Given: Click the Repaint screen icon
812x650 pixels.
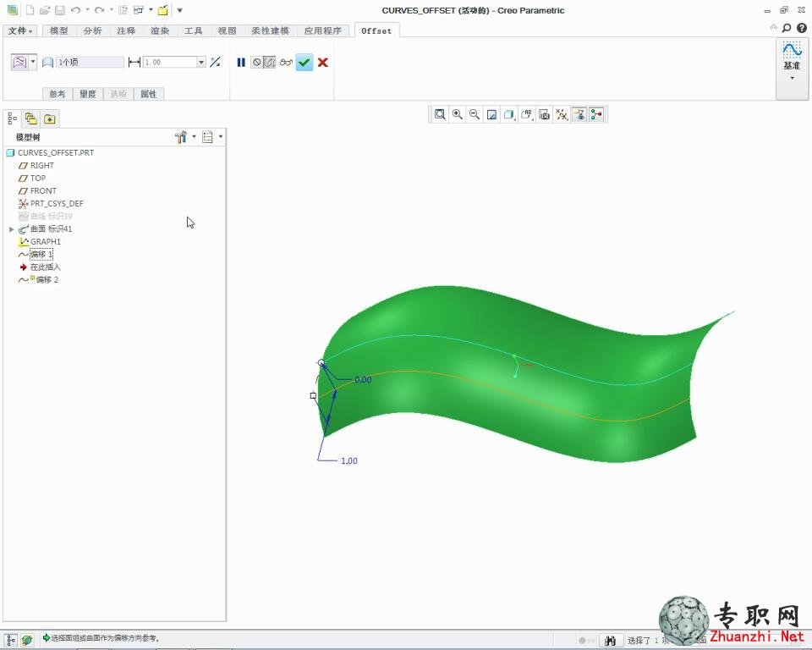Looking at the screenshot, I should (491, 114).
